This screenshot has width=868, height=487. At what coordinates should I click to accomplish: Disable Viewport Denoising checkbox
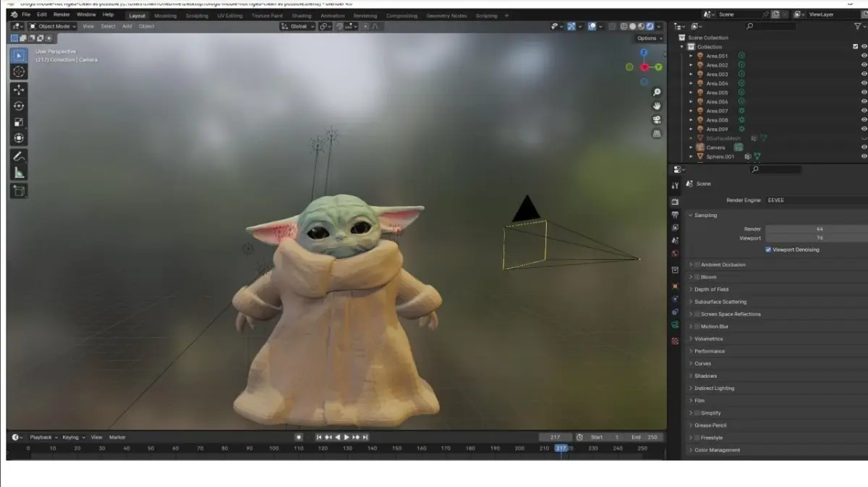point(768,250)
